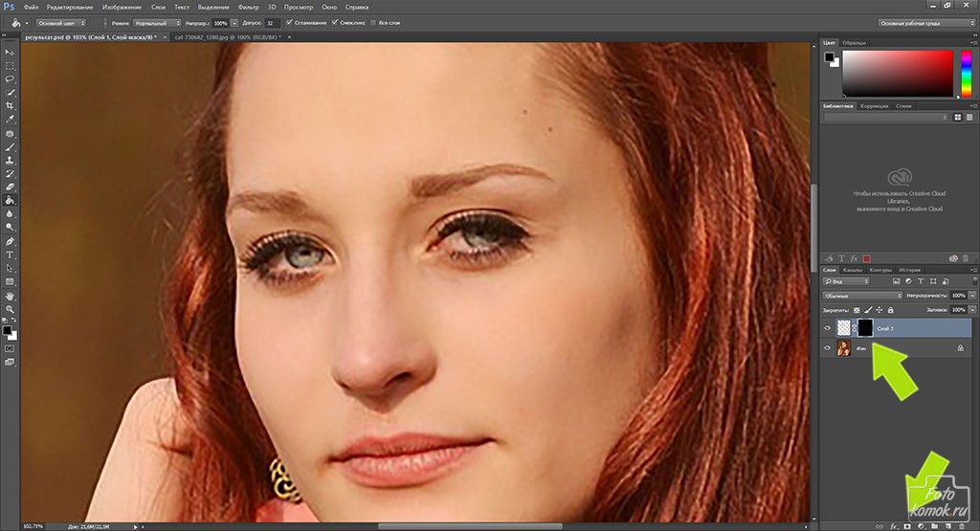Select the Hand tool

point(10,296)
